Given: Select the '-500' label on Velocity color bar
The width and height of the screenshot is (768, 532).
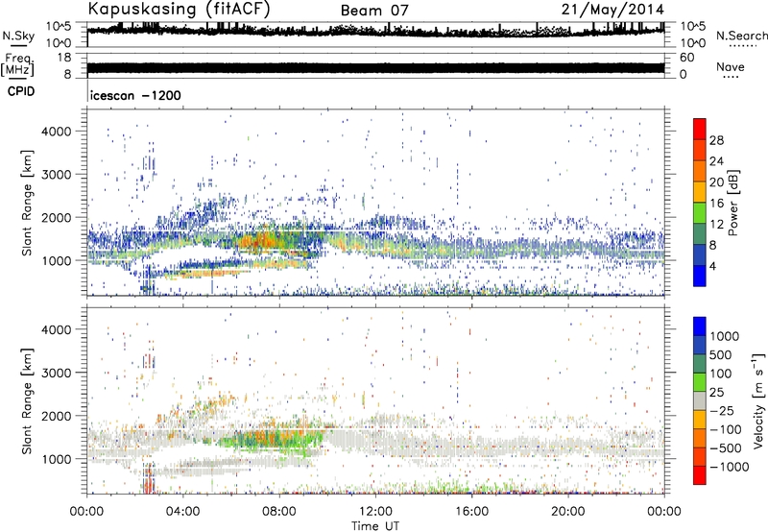Looking at the screenshot, I should click(726, 447).
